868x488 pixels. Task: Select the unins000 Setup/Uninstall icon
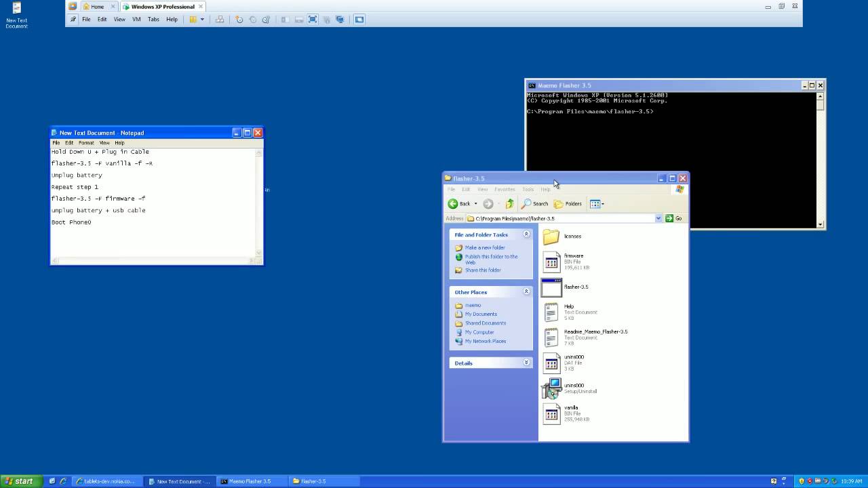(x=551, y=388)
